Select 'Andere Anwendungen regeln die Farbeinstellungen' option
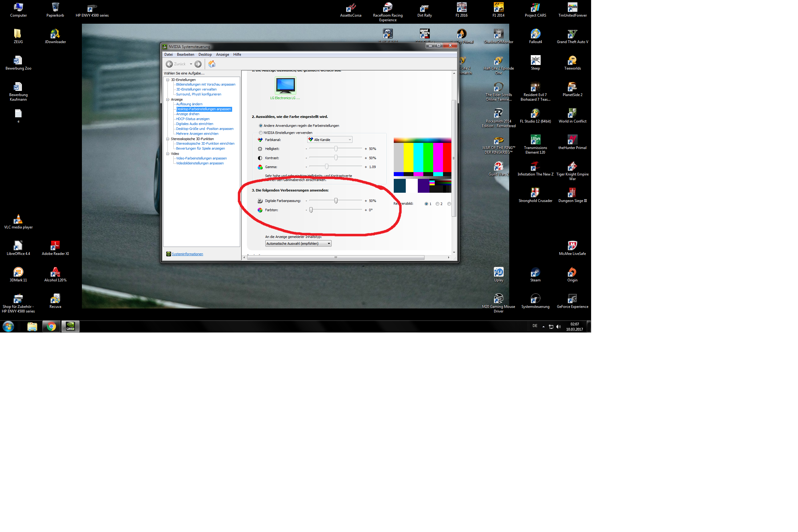The height and width of the screenshot is (532, 798). coord(260,126)
